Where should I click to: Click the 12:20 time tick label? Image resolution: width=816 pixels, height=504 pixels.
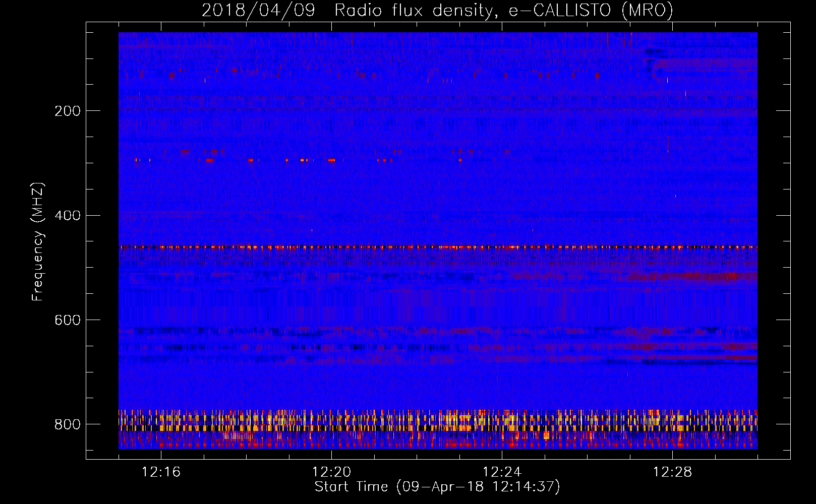(331, 472)
